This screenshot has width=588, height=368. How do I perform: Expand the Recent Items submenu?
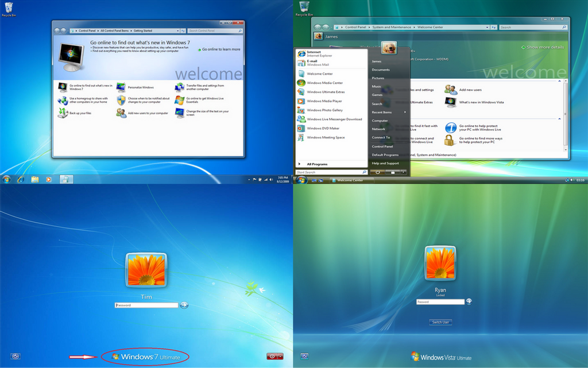(382, 112)
